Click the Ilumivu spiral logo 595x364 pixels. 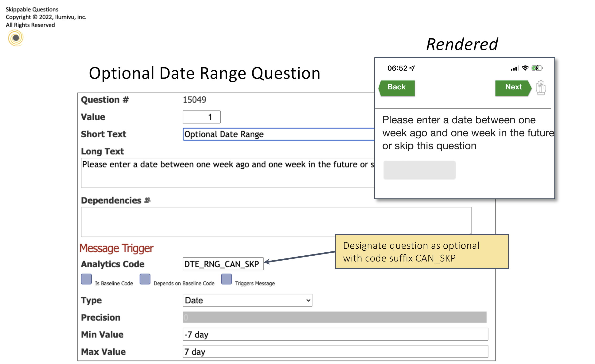tap(16, 38)
